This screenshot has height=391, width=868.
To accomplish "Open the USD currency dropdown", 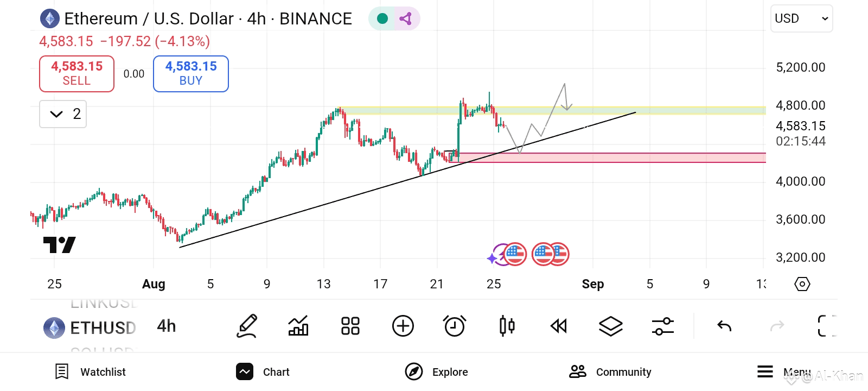I will tap(801, 19).
